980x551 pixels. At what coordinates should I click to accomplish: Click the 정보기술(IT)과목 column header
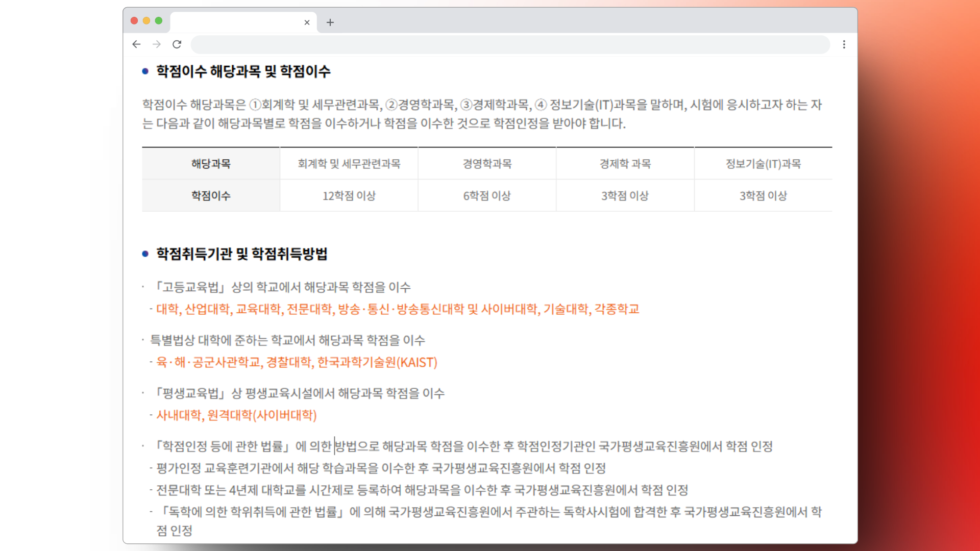click(x=763, y=164)
